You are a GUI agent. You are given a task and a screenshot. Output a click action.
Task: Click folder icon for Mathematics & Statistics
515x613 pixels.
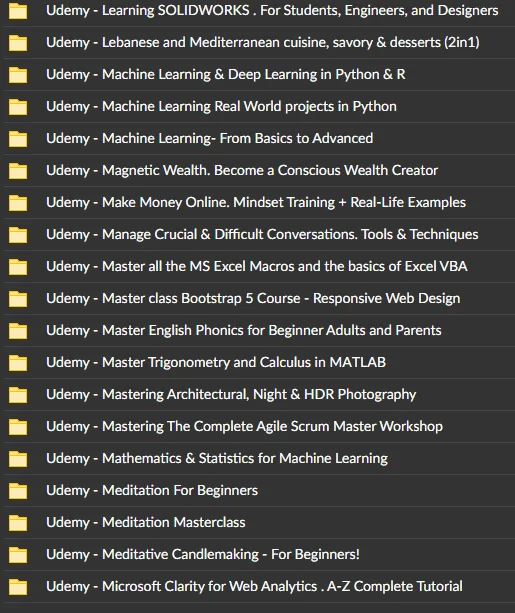(18, 459)
